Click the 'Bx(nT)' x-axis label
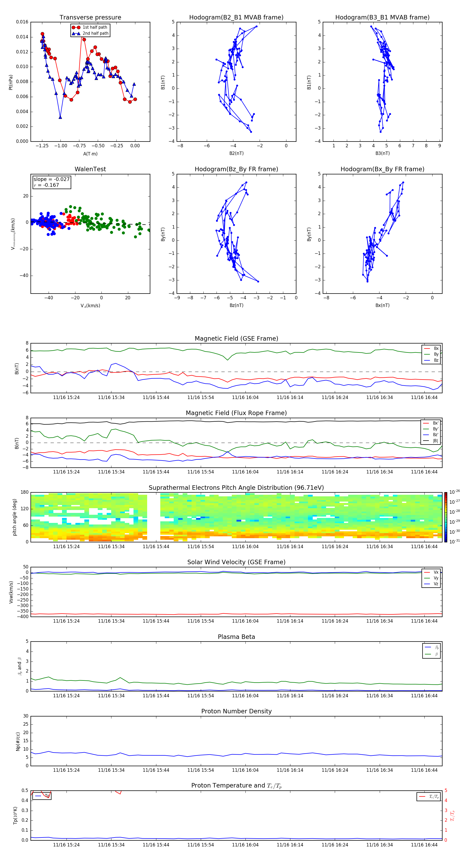The image size is (473, 868). pos(382,305)
